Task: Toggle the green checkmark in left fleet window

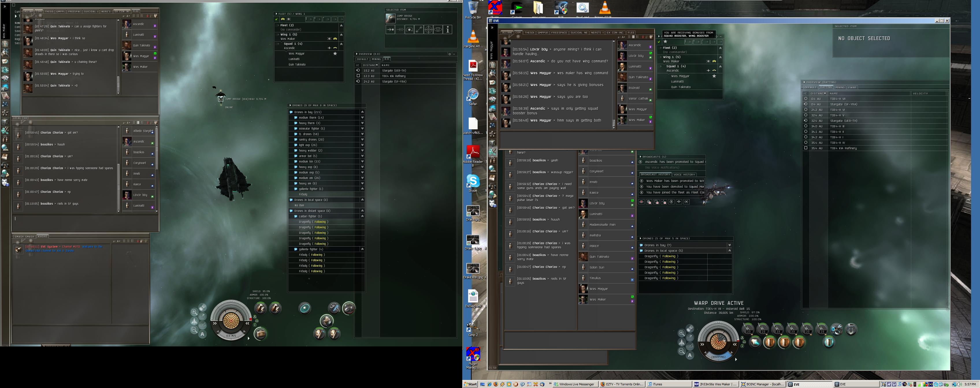Action: tap(276, 19)
